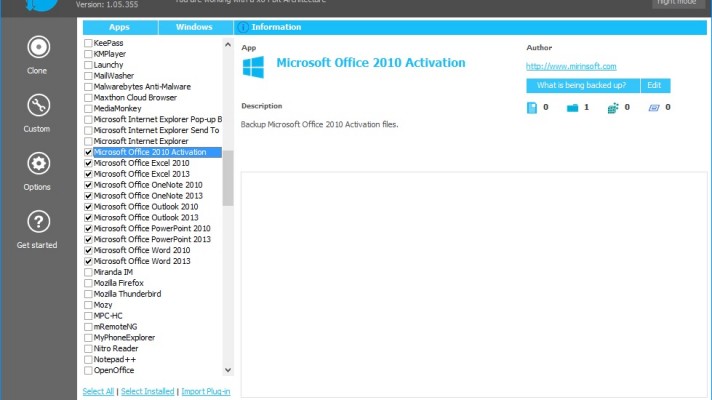Select Microsoft Office OneNote 2013 row text
This screenshot has width=712, height=400.
pyautogui.click(x=148, y=196)
